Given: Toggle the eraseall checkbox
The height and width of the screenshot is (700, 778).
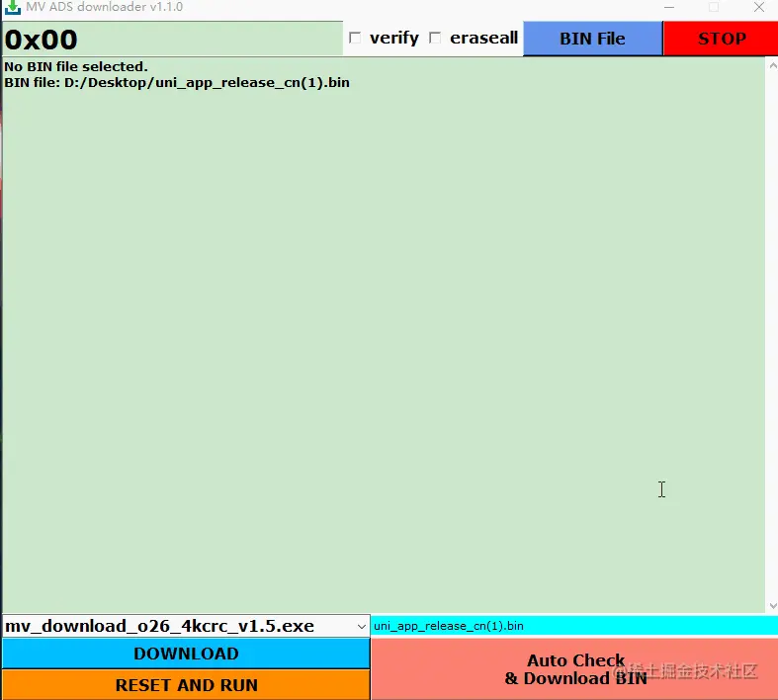Looking at the screenshot, I should 435,39.
